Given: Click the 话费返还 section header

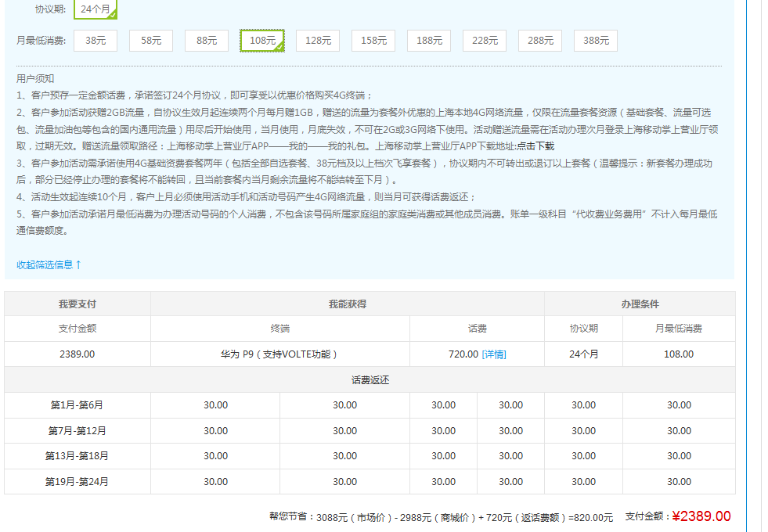Looking at the screenshot, I should (370, 380).
